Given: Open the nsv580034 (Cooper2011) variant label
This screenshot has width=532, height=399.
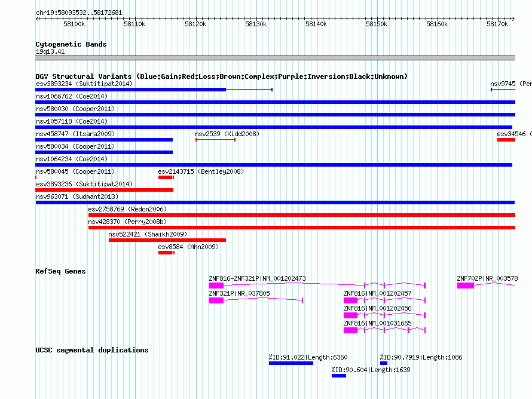Looking at the screenshot, I should (75, 146).
